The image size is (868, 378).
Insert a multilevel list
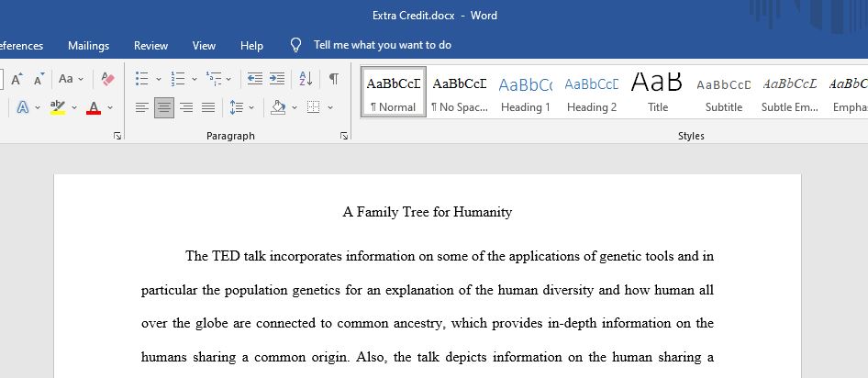click(x=214, y=79)
